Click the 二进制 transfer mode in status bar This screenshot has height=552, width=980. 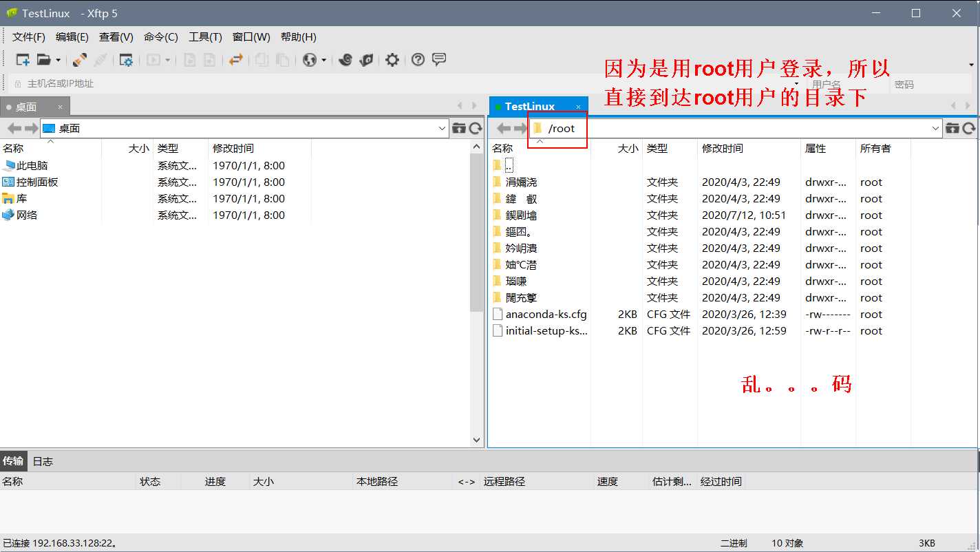(734, 543)
